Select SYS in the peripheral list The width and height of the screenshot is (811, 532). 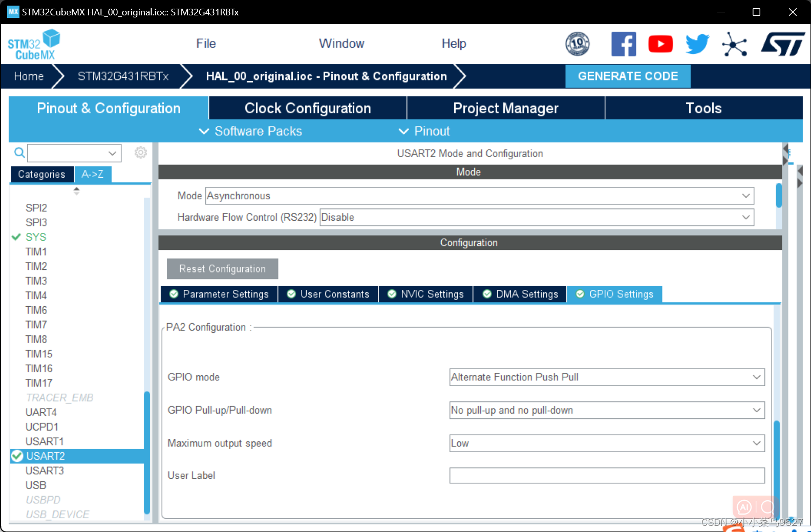point(36,237)
